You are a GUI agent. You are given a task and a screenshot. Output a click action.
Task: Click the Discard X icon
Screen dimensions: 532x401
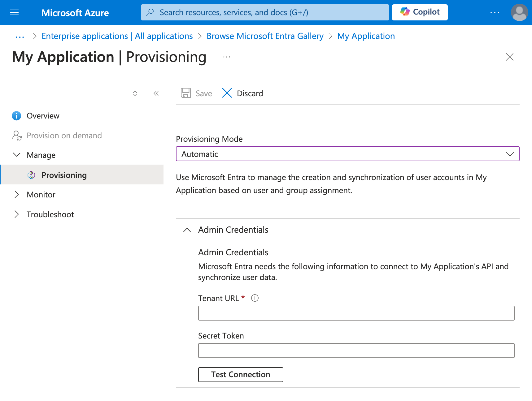tap(227, 93)
